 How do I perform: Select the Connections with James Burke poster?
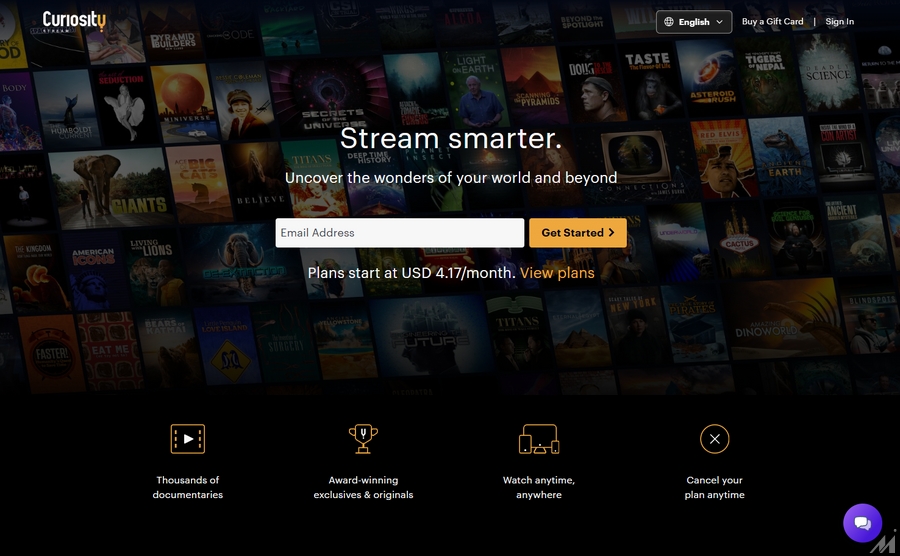coord(638,164)
